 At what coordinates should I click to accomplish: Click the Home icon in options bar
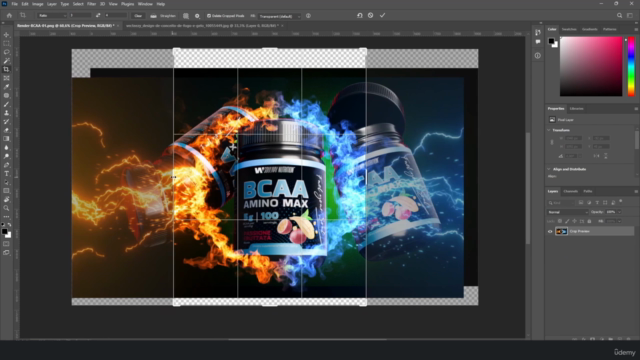tap(9, 16)
